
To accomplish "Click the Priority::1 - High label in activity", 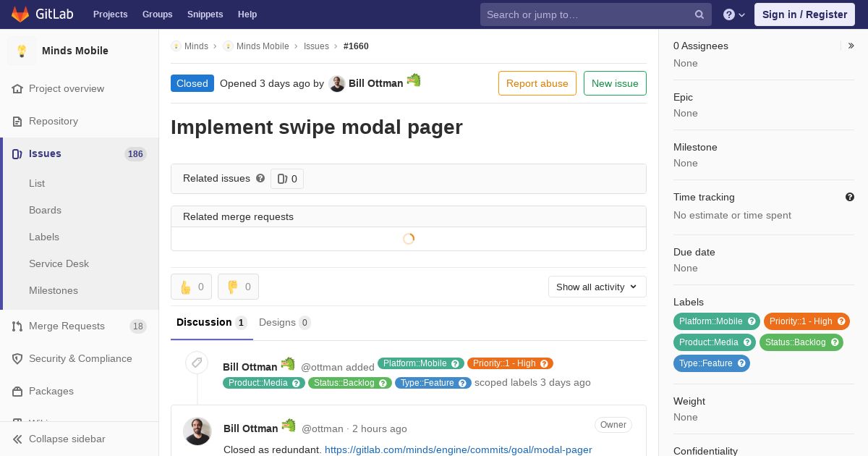I will [510, 363].
